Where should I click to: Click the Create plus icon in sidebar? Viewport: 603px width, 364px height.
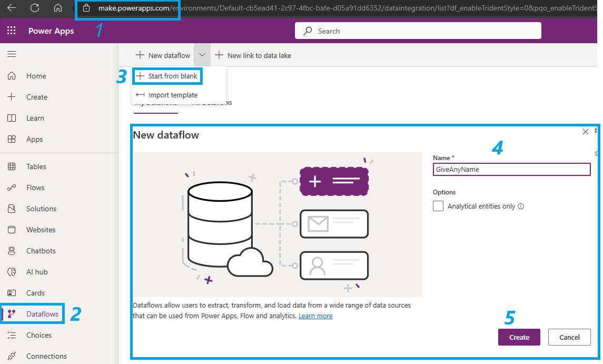pyautogui.click(x=12, y=96)
